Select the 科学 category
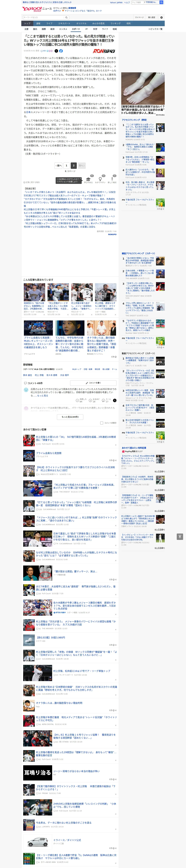Viewport: 186px width, 868px height. tap(95, 29)
